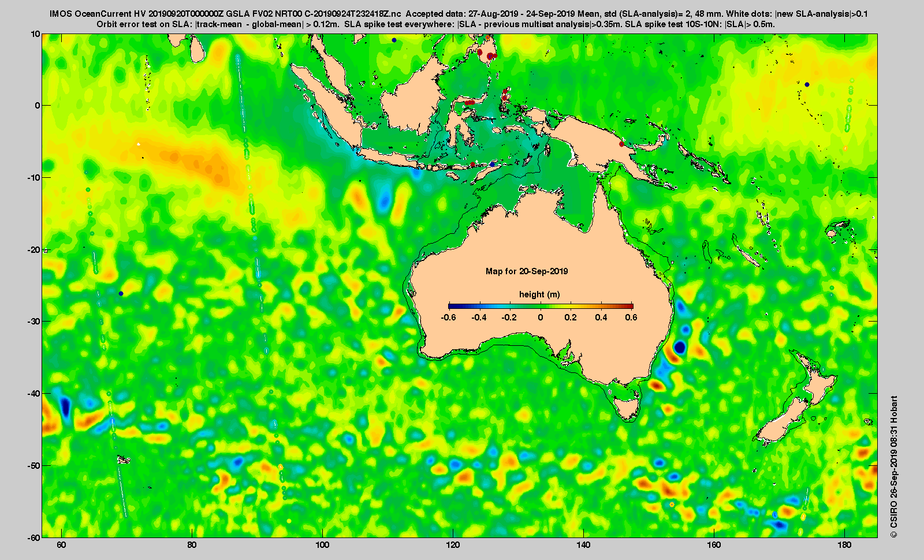The image size is (924, 560).
Task: Select the positive '0.4' colorbar tick label
Action: (602, 318)
